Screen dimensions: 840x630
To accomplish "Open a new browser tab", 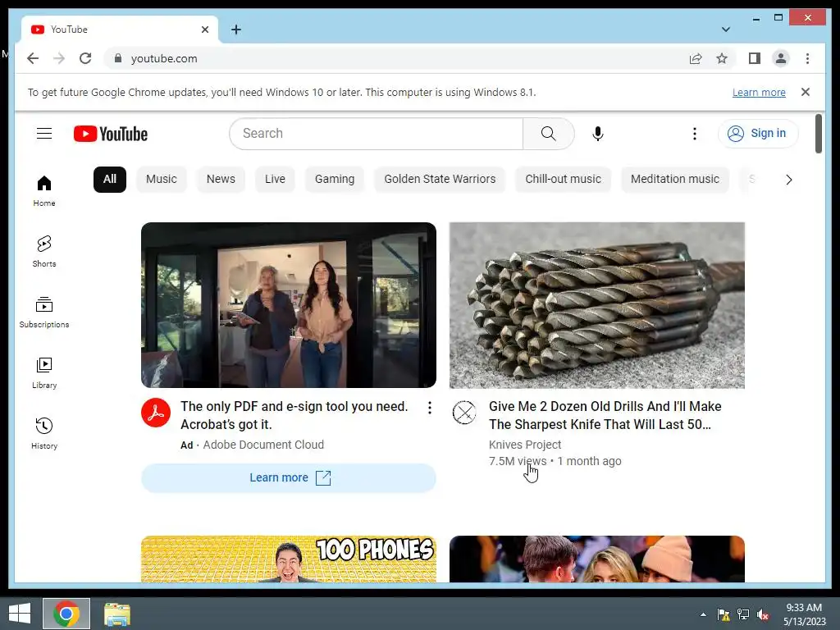I will point(236,30).
